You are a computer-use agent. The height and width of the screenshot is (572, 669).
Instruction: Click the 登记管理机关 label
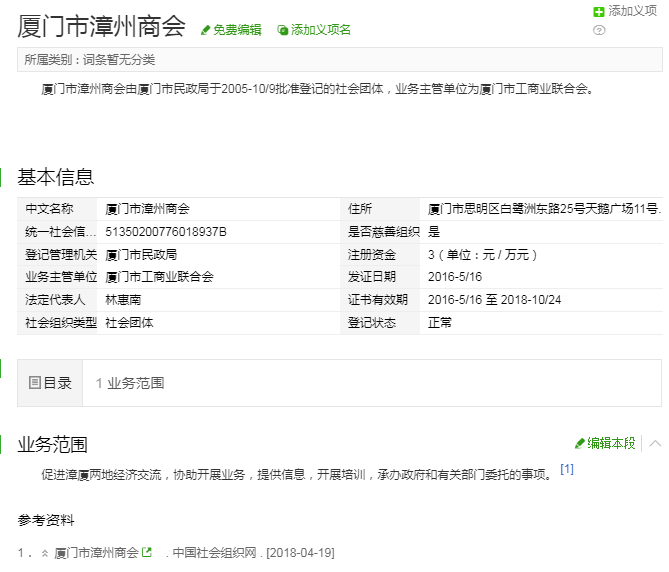click(61, 255)
